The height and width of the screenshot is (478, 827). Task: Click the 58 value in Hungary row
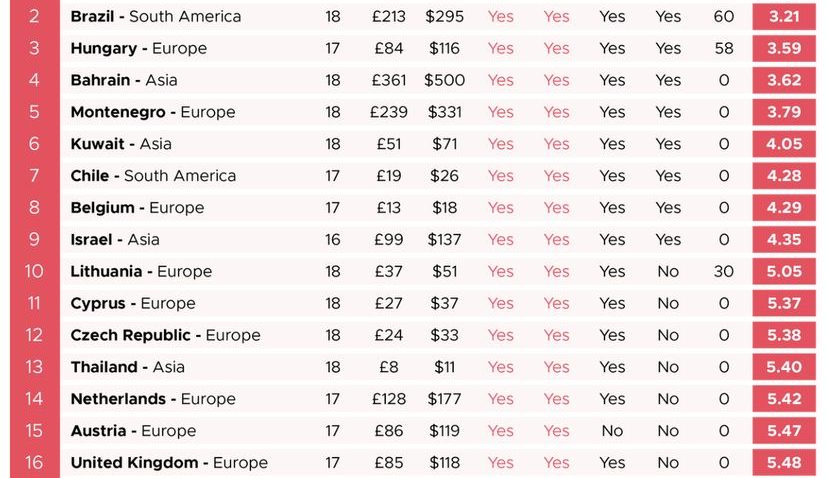(724, 49)
